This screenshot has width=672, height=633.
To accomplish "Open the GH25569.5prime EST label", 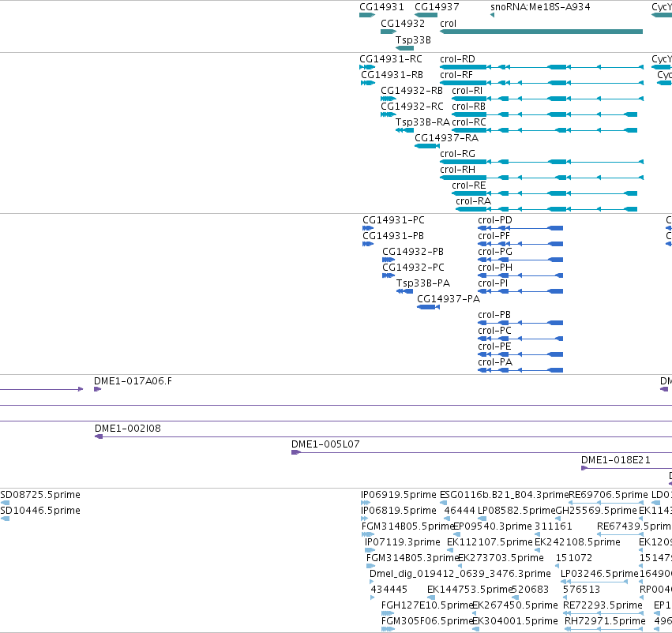I will pos(596,511).
